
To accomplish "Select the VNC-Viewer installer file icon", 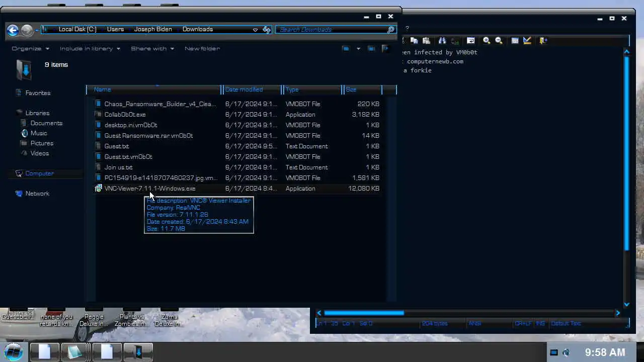I will (x=99, y=189).
